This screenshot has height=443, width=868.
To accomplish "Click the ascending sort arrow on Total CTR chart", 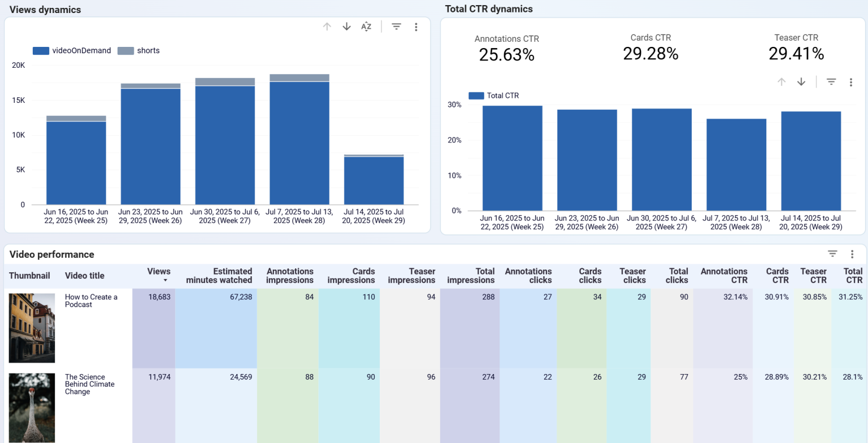I will click(782, 81).
